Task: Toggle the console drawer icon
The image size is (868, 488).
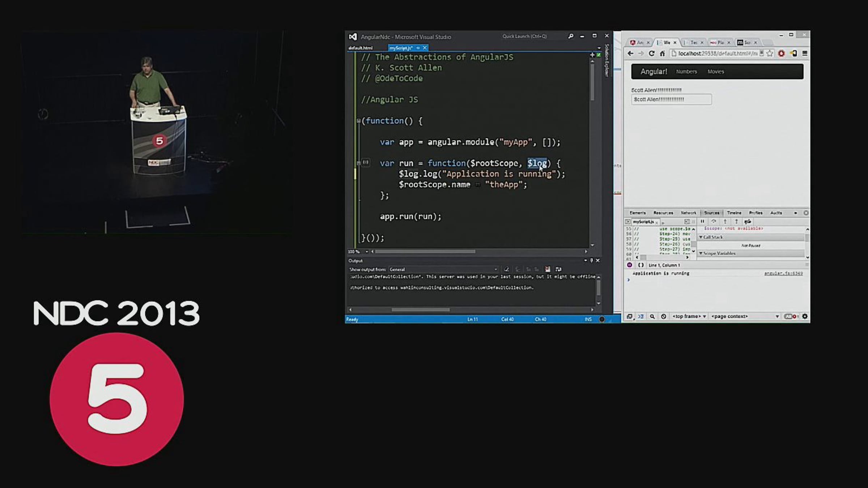Action: click(x=641, y=316)
